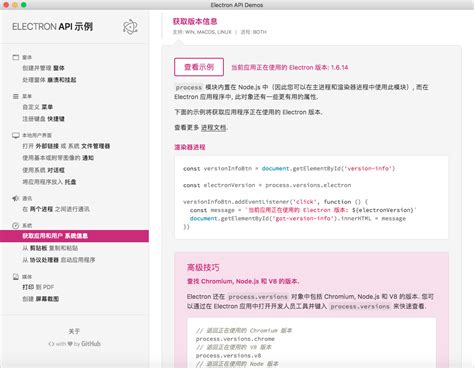Select 从 剪贴板 复制和粘贴 in sidebar
Screen dimensions: 474x368
50,248
